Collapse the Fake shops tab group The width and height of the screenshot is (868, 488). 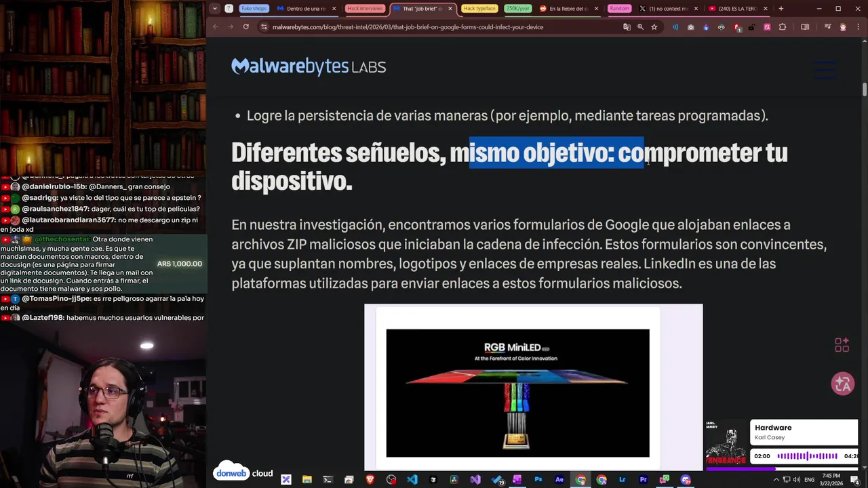click(254, 9)
